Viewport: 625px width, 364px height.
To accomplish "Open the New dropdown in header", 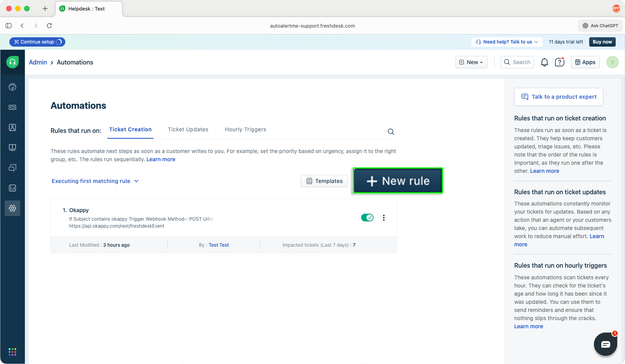I will click(x=471, y=62).
